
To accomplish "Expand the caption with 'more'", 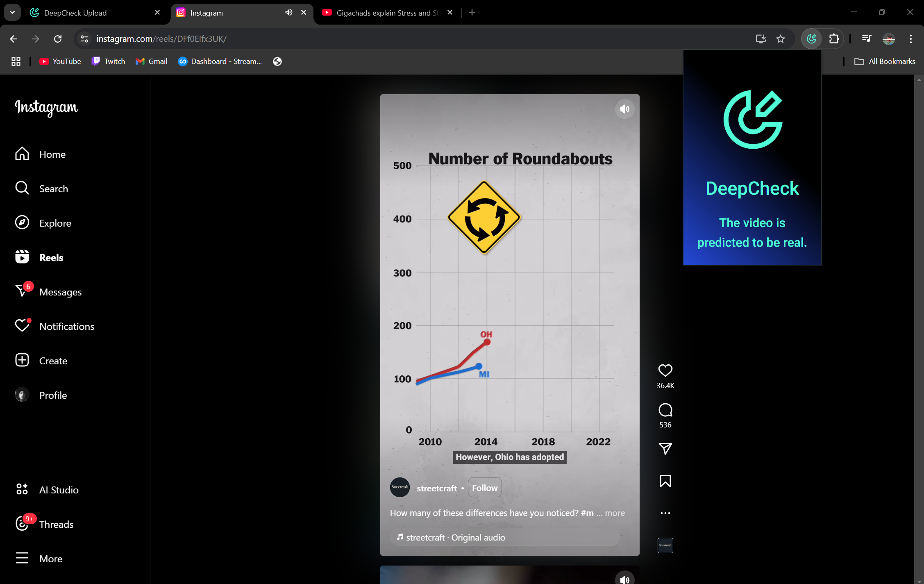I will pos(615,513).
